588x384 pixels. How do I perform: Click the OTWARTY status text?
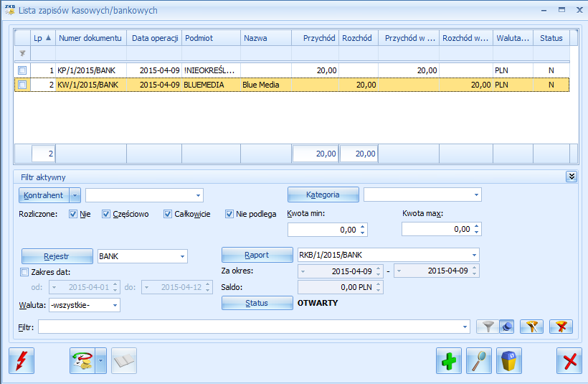coord(318,303)
